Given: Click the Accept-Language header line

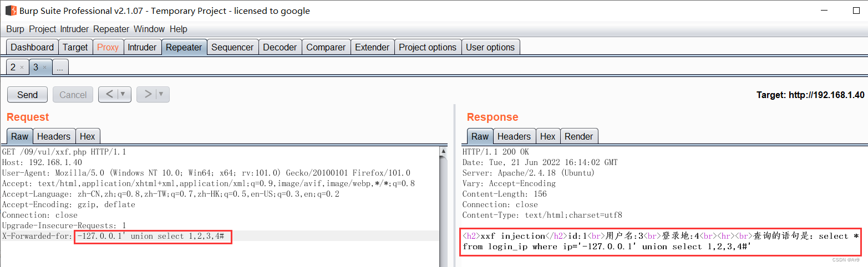Looking at the screenshot, I should point(171,194).
